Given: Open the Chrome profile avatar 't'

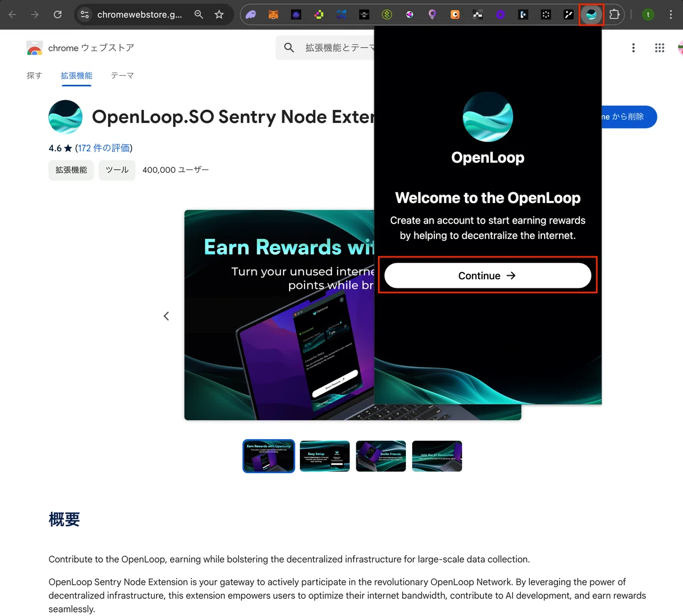Looking at the screenshot, I should coord(648,15).
